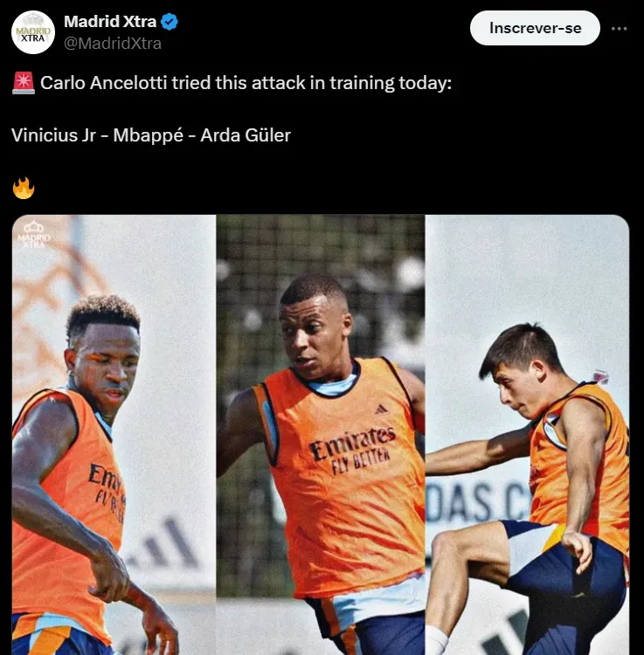Click the Emirates Fly Better bib logo
Image resolution: width=644 pixels, height=655 pixels.
tap(353, 451)
